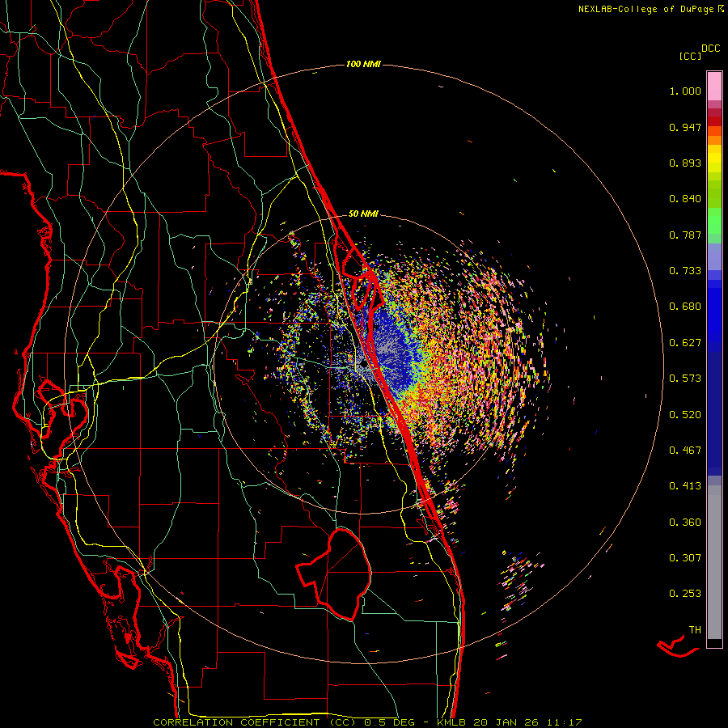Viewport: 728px width, 728px height.
Task: Click the [CC] units label
Action: pyautogui.click(x=690, y=56)
